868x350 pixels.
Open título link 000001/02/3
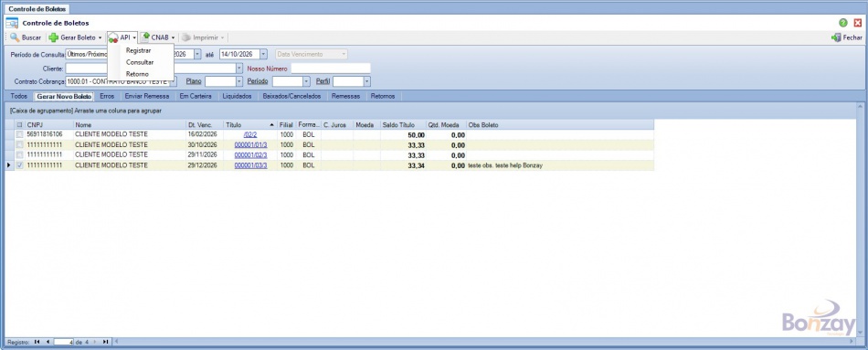(x=250, y=155)
